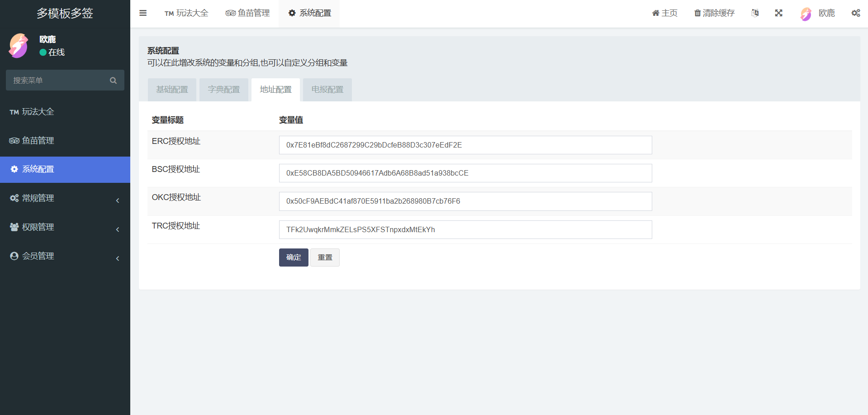Click the search magnifier icon in sidebar
The width and height of the screenshot is (868, 415).
113,81
